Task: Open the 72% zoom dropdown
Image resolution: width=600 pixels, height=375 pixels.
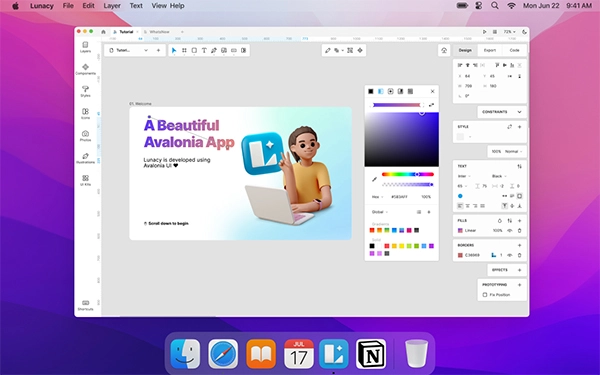Action: coord(509,32)
